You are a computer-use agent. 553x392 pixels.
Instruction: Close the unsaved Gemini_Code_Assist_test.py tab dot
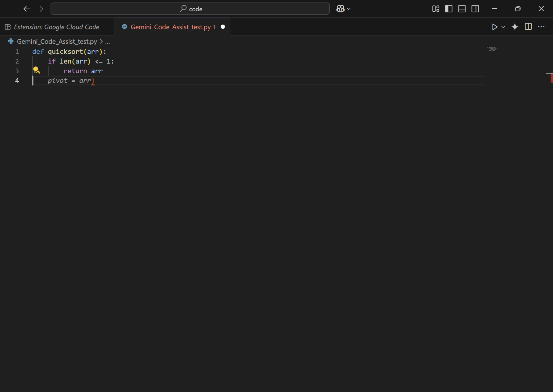(223, 27)
